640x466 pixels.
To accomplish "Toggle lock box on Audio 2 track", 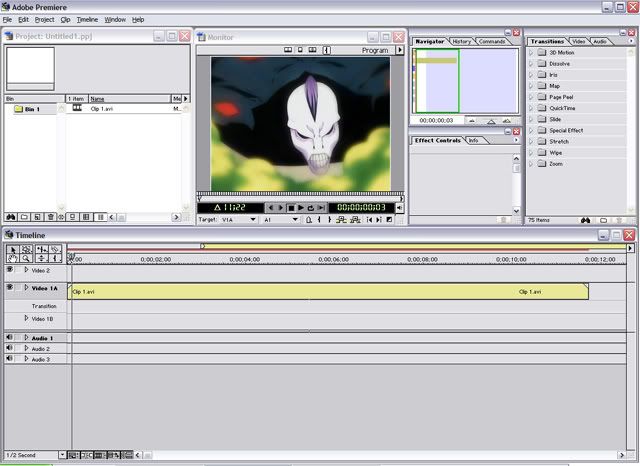I will (18, 348).
